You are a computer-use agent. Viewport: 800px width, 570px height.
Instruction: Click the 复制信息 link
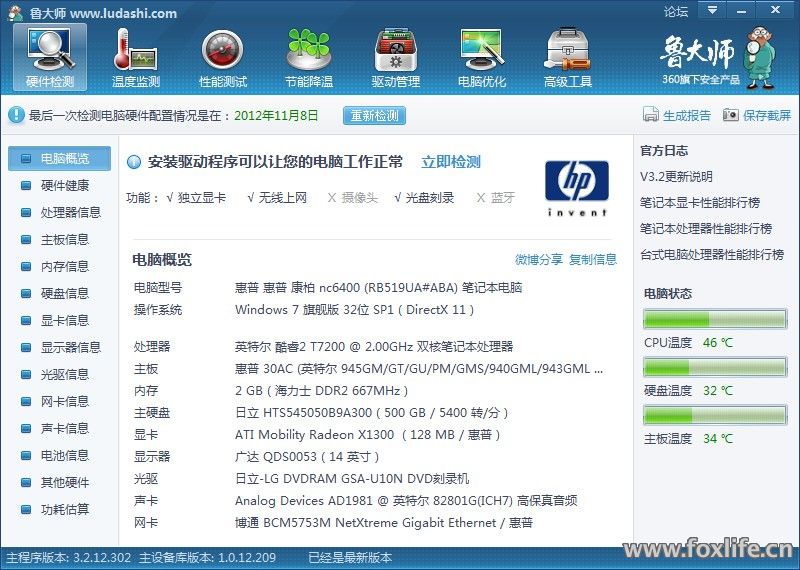[x=593, y=260]
